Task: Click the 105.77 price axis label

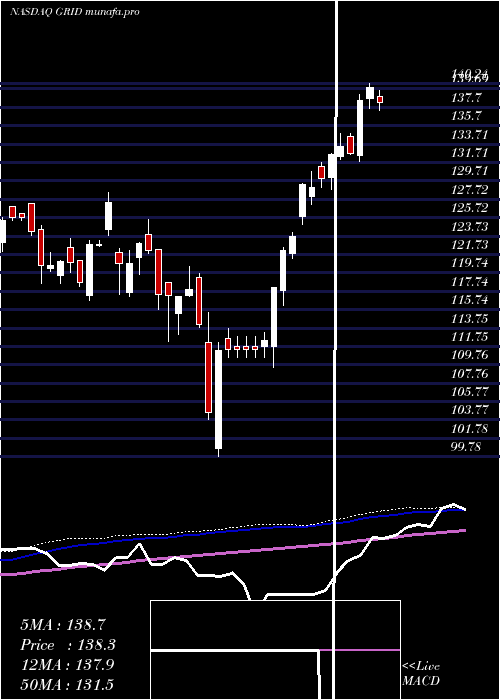Action: 469,392
